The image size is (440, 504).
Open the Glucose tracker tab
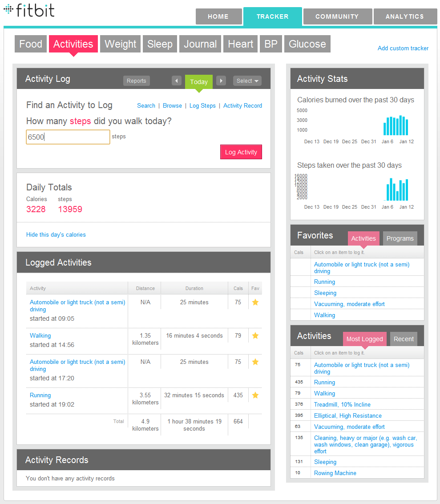[x=307, y=44]
